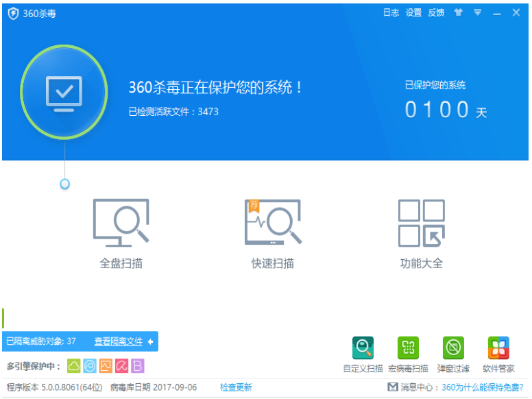
Task: Collapse the quarantined threats bar arrow
Action: click(150, 341)
